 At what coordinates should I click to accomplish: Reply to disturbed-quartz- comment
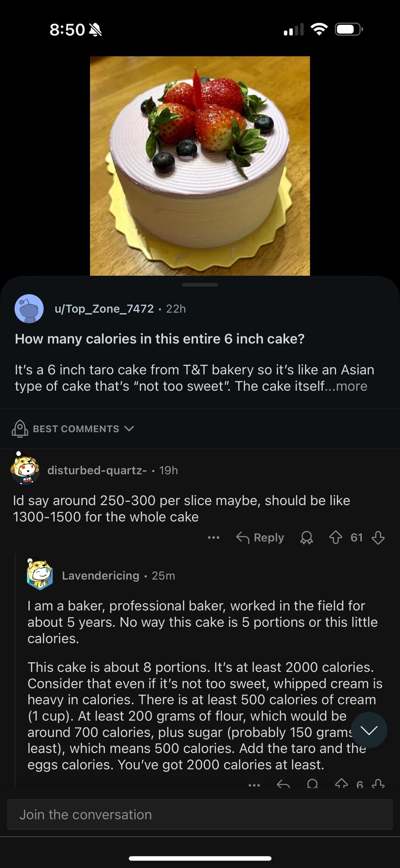pyautogui.click(x=260, y=538)
